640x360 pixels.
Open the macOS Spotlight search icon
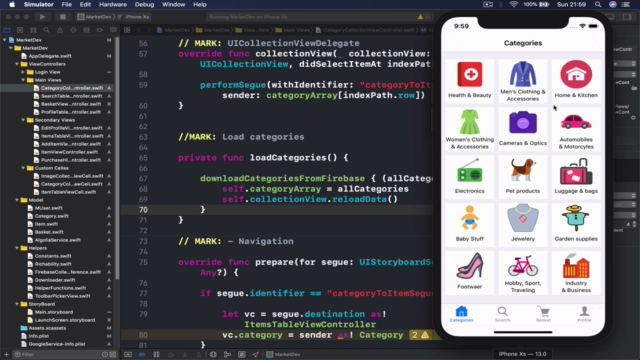(x=598, y=4)
